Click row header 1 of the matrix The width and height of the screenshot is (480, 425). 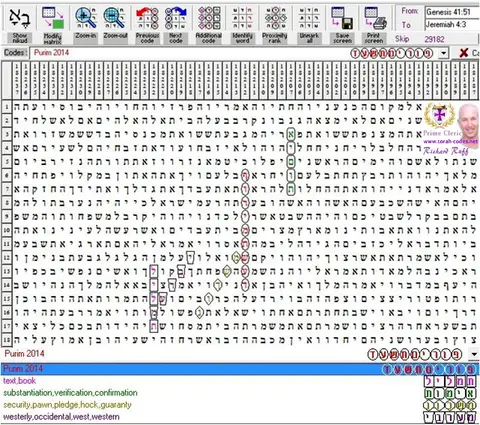(7, 107)
